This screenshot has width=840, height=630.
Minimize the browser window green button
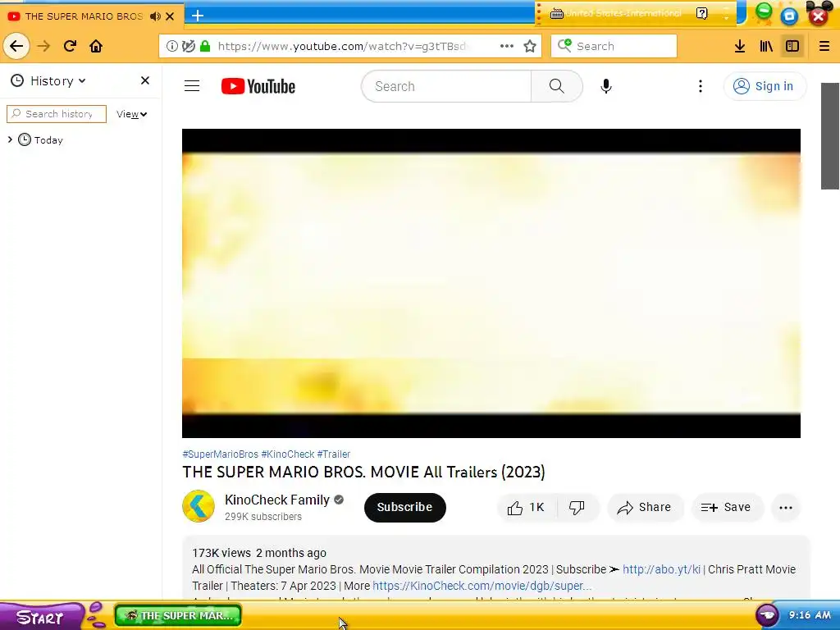(x=764, y=11)
